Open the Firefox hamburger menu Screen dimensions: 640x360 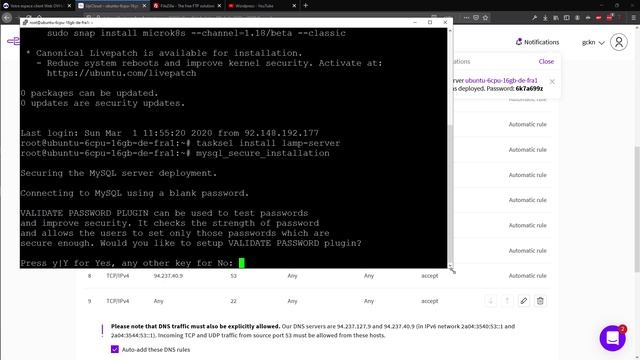coord(633,18)
